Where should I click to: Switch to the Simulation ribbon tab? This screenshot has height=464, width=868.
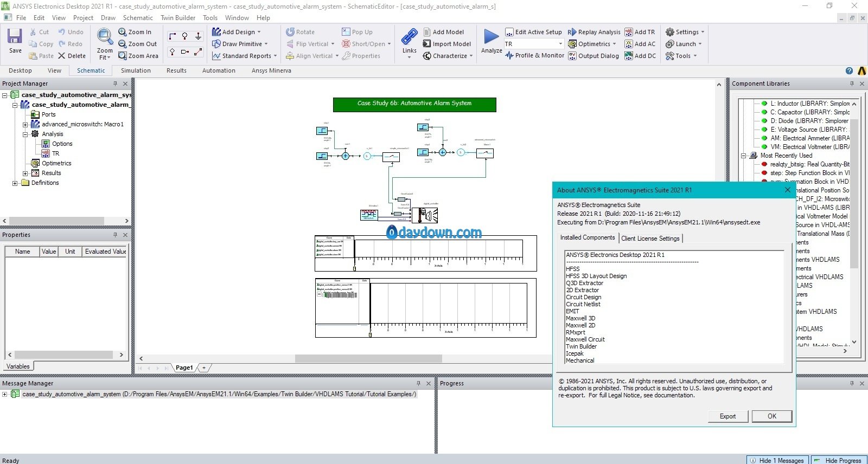pos(136,70)
